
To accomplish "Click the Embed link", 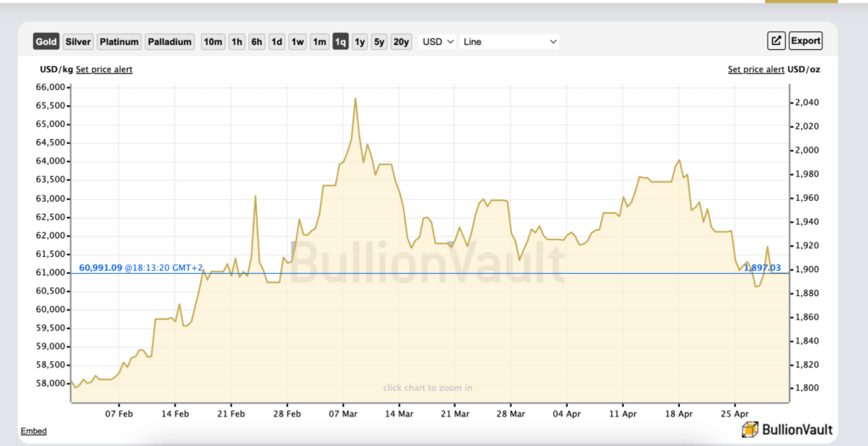I will (34, 431).
